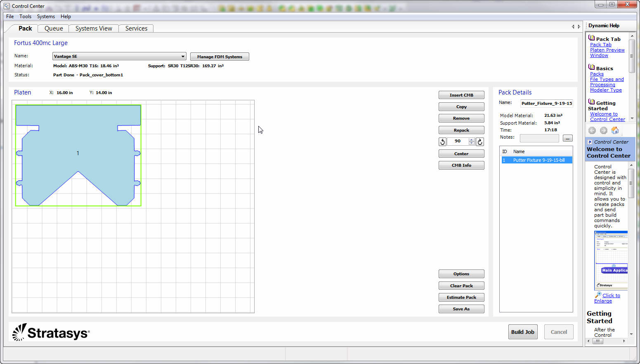Switch to the Queue tab

pos(54,28)
